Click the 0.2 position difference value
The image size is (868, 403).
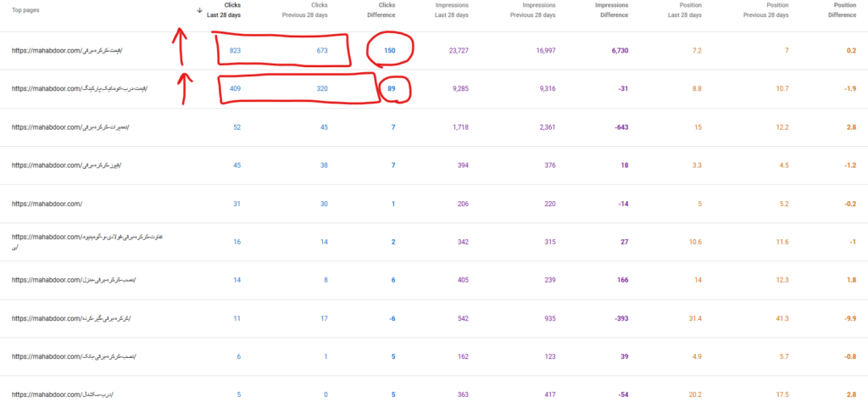(851, 50)
